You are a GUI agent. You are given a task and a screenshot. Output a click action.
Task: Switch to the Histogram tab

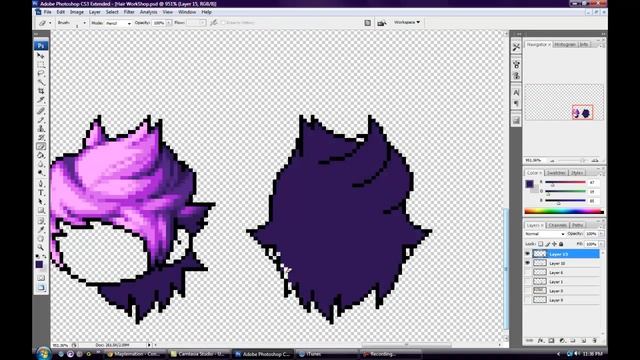tap(565, 44)
